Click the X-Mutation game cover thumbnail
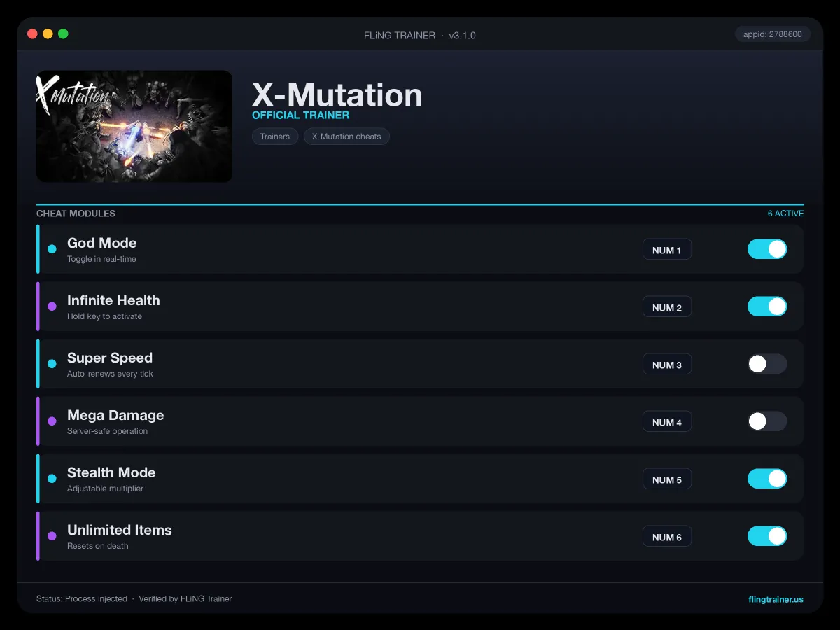 coord(134,126)
